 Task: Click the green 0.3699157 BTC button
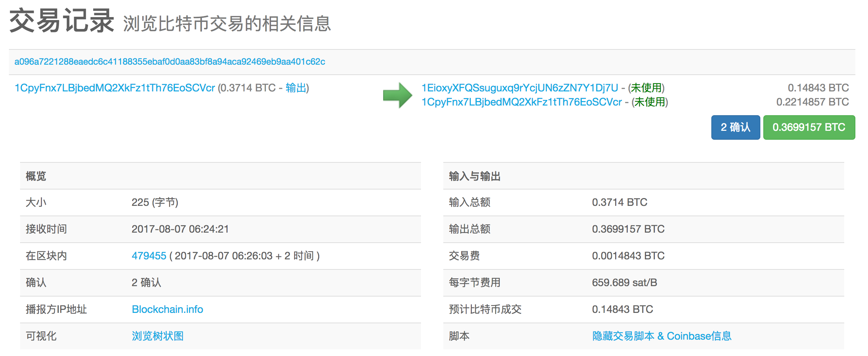tap(809, 127)
